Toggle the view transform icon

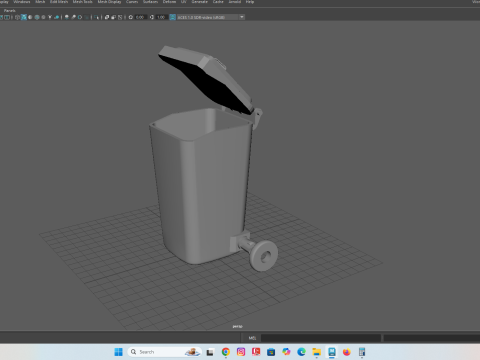click(x=172, y=17)
